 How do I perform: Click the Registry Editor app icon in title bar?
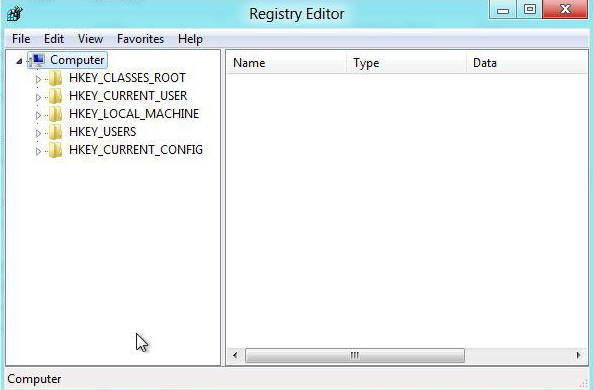(x=15, y=14)
